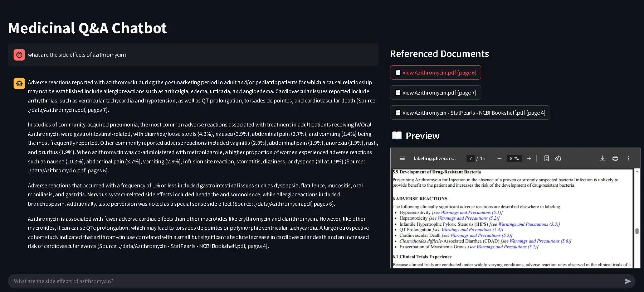Open the PDF more actions menu
This screenshot has height=292, width=644.
coord(628,158)
